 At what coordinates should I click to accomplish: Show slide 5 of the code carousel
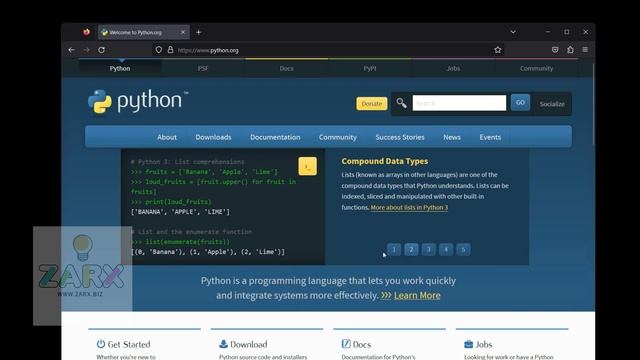tap(463, 249)
